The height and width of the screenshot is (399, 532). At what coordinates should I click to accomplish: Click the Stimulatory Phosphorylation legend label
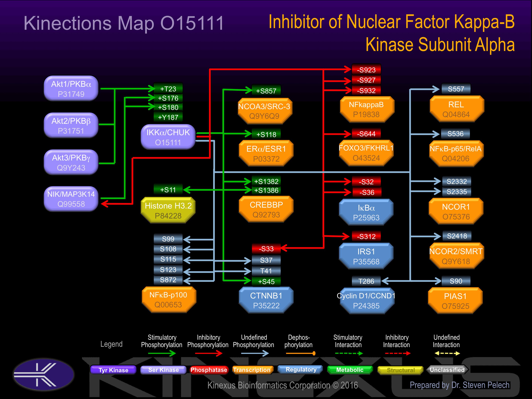click(x=162, y=341)
